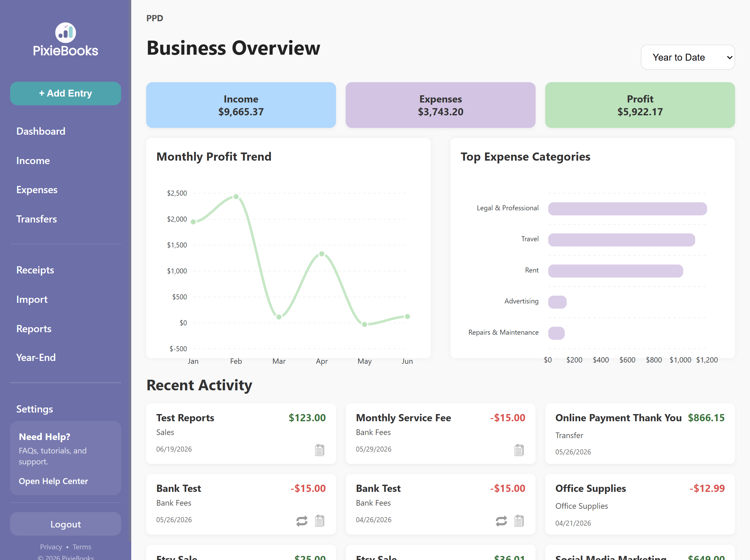Expand the Year to Date dropdown
750x560 pixels.
(687, 57)
